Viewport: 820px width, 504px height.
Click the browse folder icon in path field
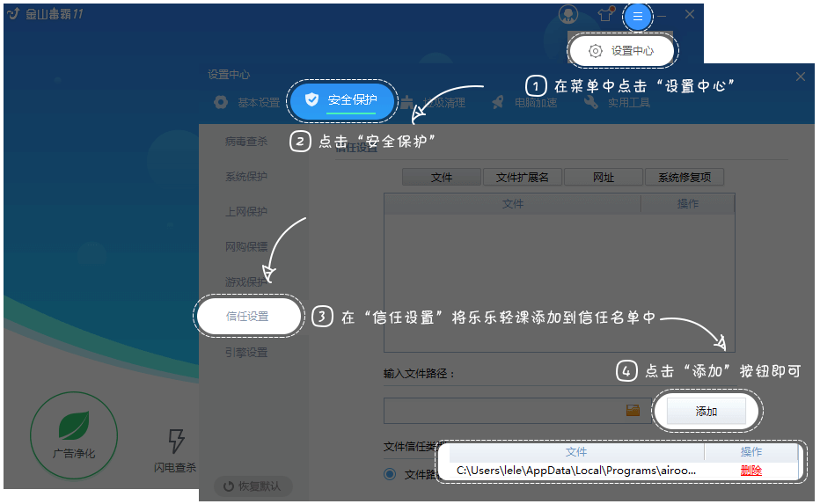[x=633, y=411]
